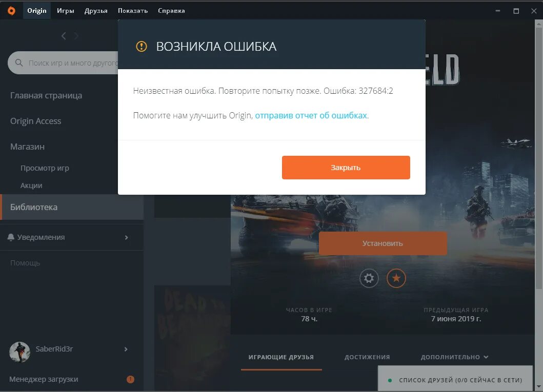Screen dimensions: 543x392
Task: Toggle the favorite star icon
Action: pyautogui.click(x=396, y=278)
